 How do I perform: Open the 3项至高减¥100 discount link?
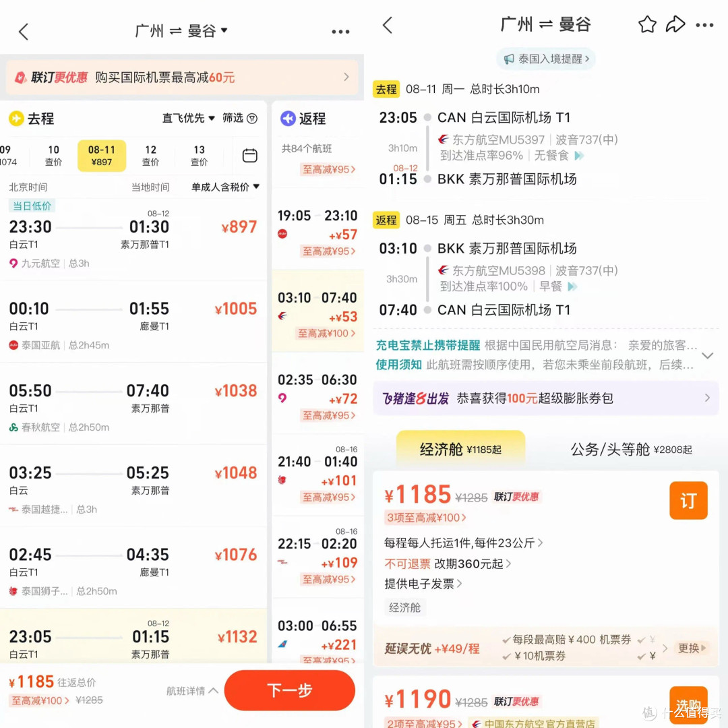(x=426, y=517)
